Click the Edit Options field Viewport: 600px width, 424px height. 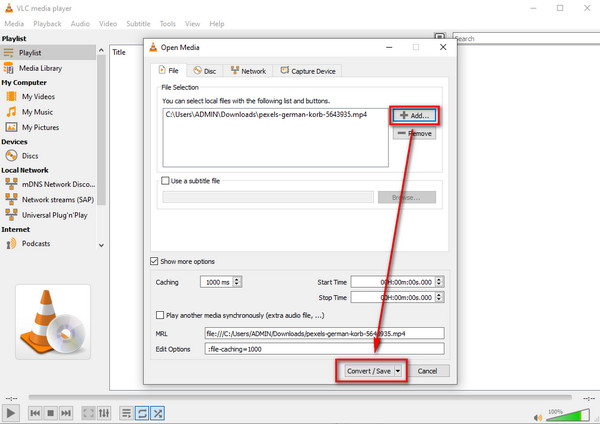[324, 349]
